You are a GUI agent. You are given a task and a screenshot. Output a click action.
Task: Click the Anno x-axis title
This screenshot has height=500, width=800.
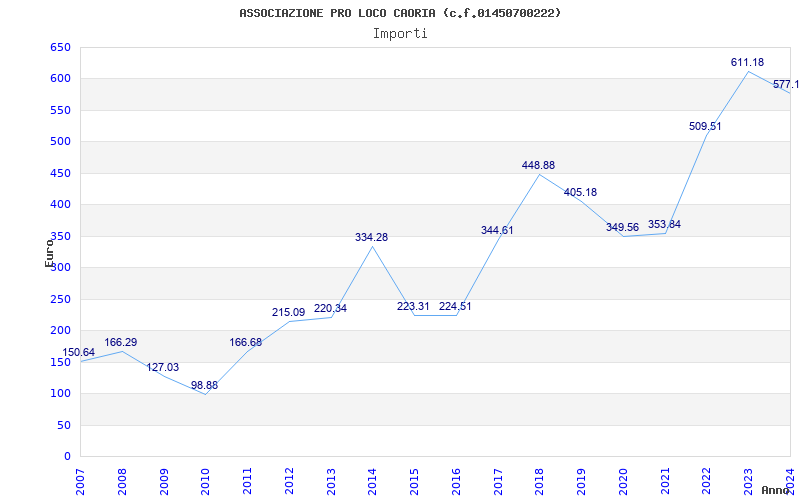click(x=775, y=490)
